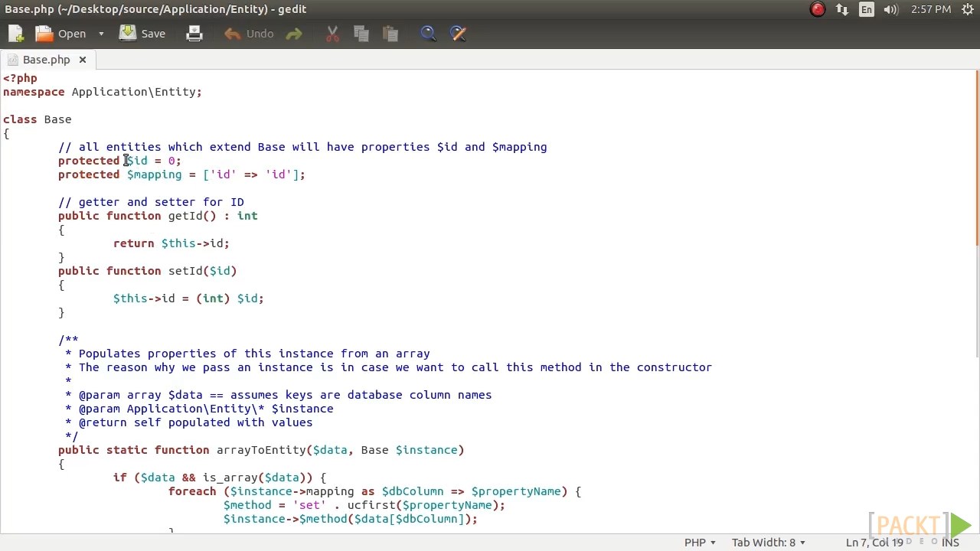Click the 'return $this->id;' statement
The image size is (980, 551).
tap(171, 243)
